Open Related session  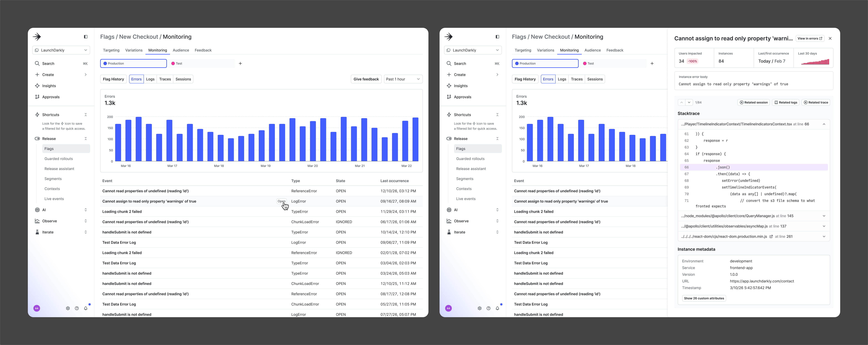tap(754, 102)
